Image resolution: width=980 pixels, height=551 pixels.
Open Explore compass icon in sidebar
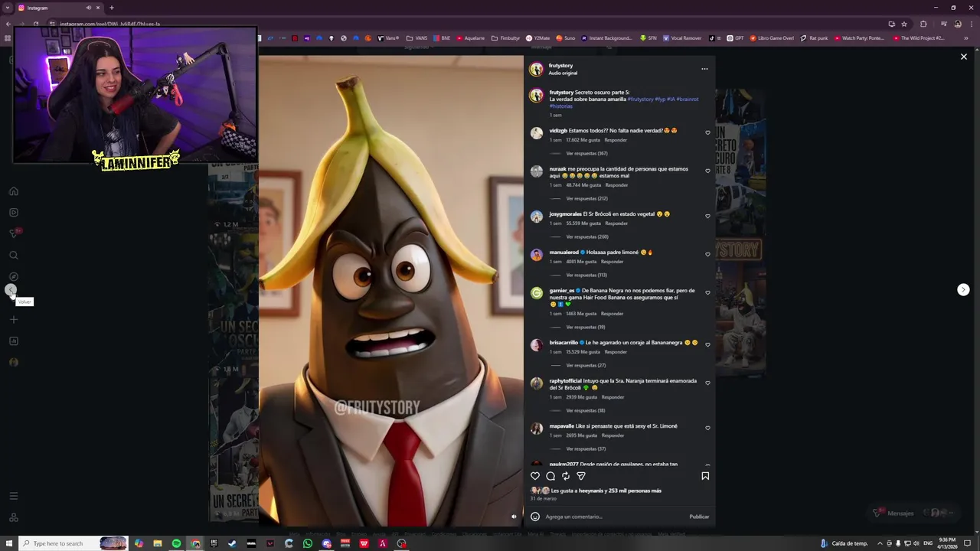[x=13, y=277]
